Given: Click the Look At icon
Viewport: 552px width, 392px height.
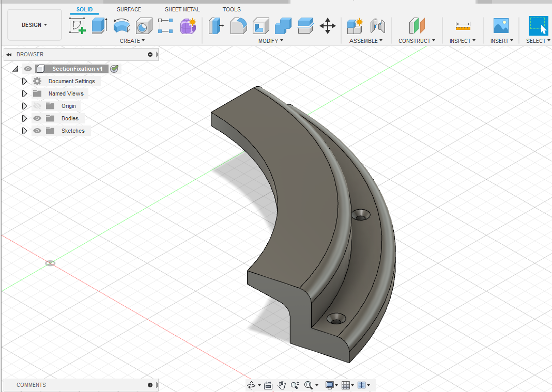Looking at the screenshot, I should (x=268, y=385).
